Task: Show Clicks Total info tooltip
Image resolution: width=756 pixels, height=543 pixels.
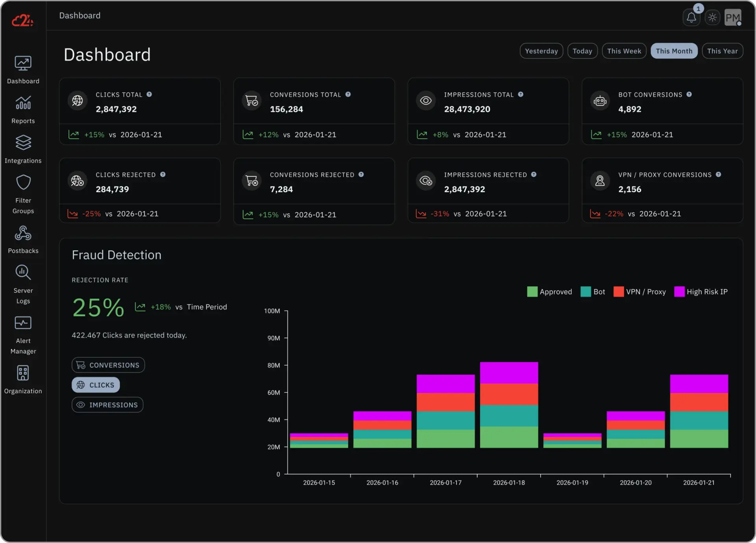Action: (x=149, y=95)
